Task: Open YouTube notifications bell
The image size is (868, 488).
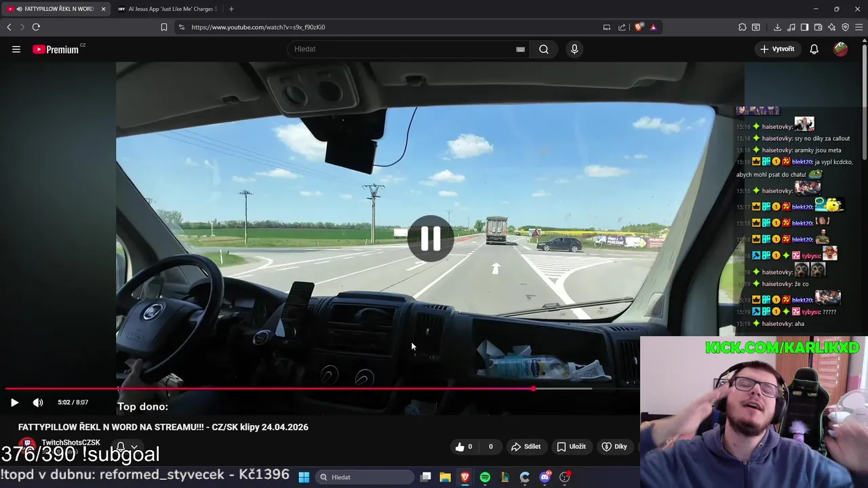Action: point(814,49)
